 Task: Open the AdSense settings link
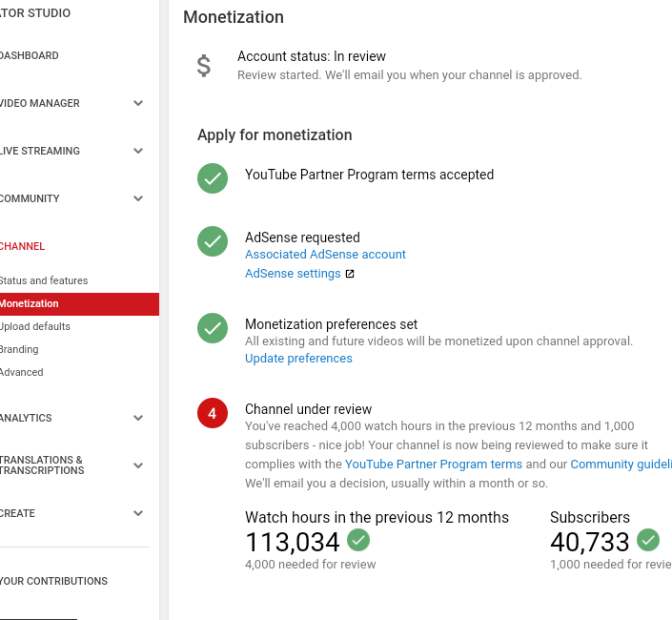click(294, 274)
